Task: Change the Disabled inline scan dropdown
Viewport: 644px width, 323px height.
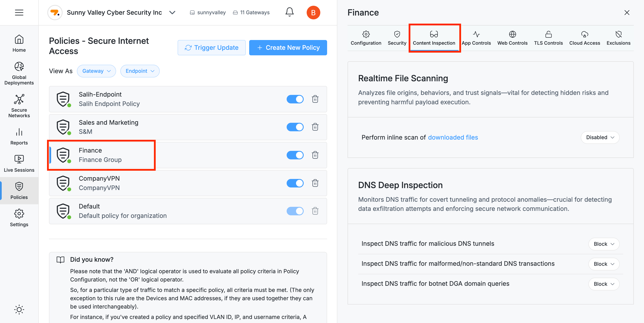Action: [x=600, y=137]
